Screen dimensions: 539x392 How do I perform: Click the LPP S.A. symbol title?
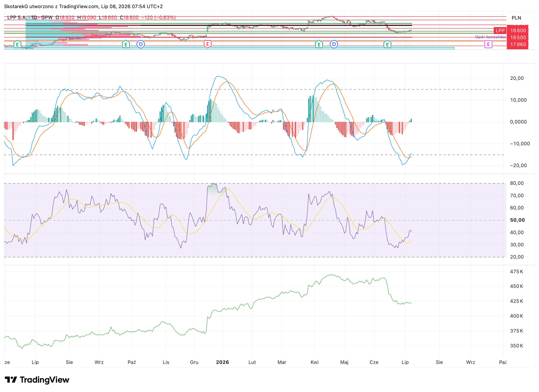[17, 18]
